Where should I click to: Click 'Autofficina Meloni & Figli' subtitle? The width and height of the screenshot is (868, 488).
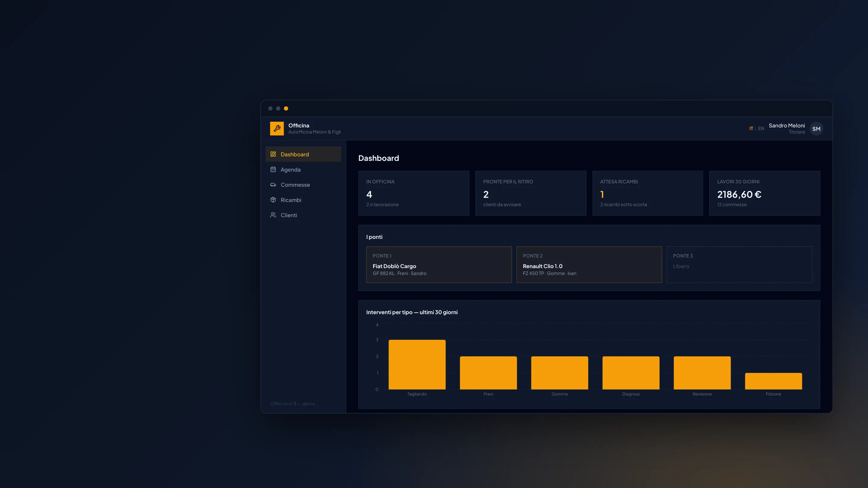pos(314,132)
